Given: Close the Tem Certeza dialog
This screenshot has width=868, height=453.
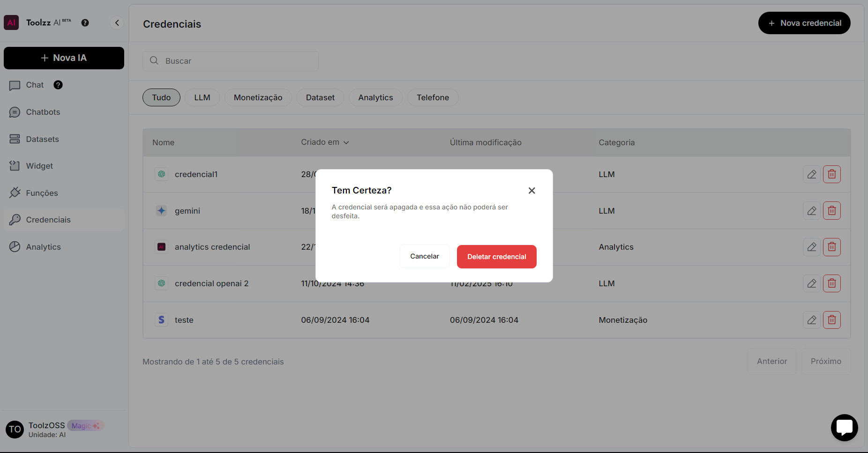Looking at the screenshot, I should (531, 191).
